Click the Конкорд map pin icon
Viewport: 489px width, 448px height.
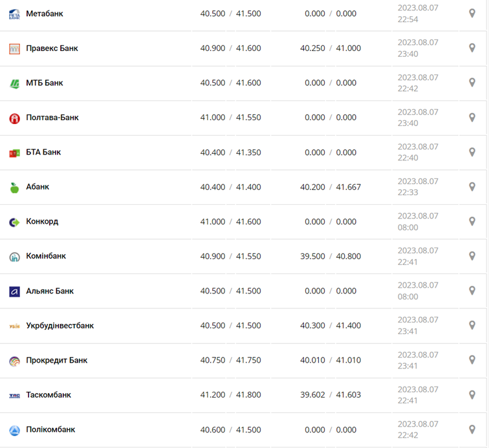[x=472, y=221]
